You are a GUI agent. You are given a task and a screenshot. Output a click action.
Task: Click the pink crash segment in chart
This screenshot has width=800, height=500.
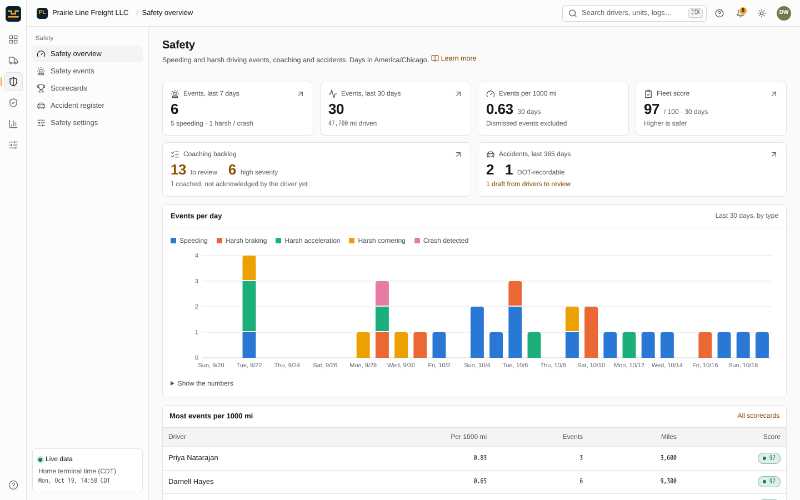click(382, 293)
